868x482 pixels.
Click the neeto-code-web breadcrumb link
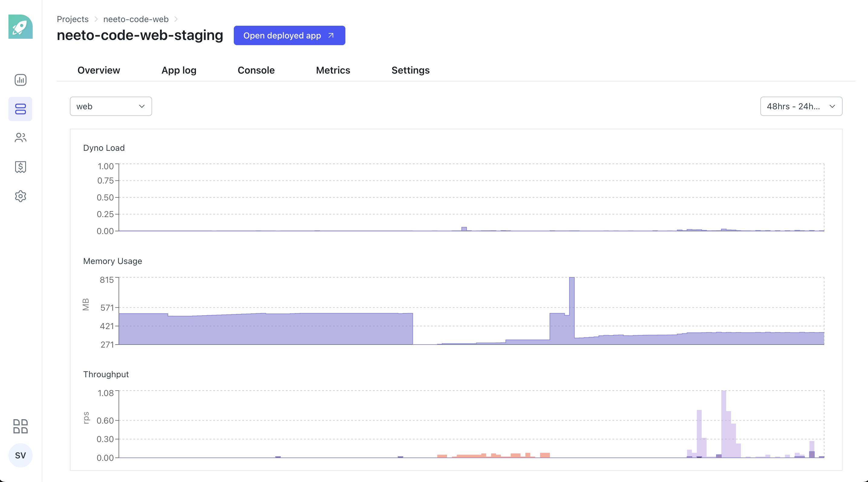[x=136, y=19]
